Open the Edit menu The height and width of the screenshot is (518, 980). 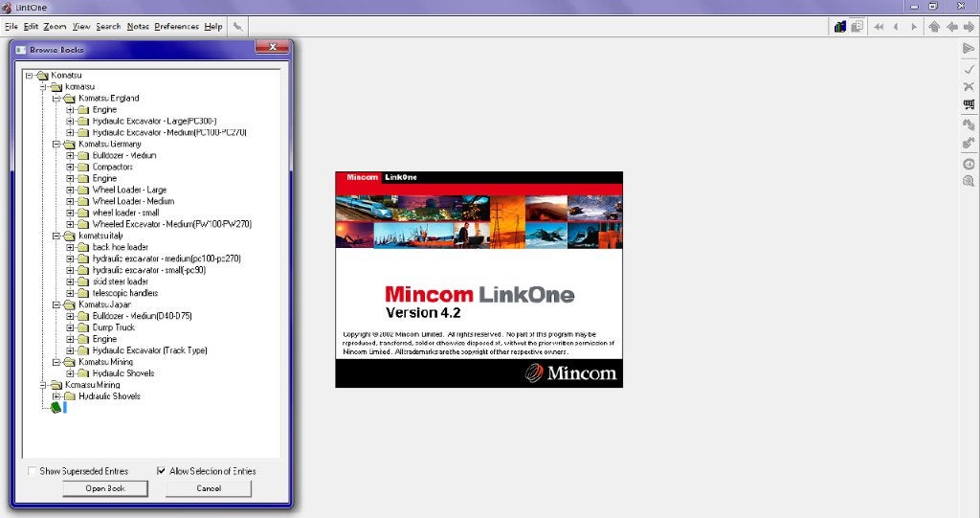(x=31, y=26)
